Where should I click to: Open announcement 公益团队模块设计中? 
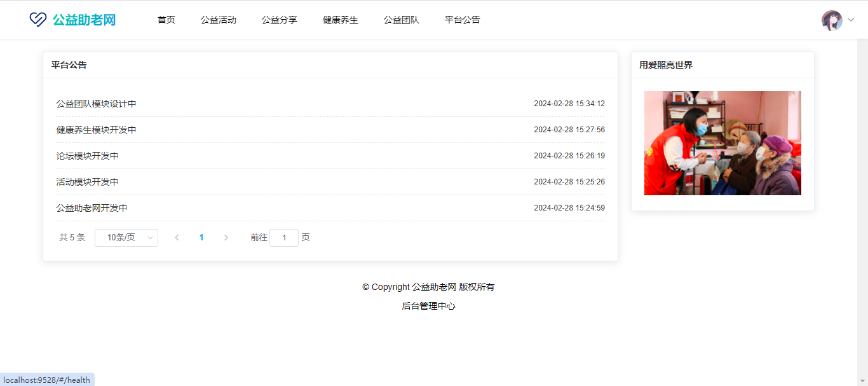click(96, 104)
